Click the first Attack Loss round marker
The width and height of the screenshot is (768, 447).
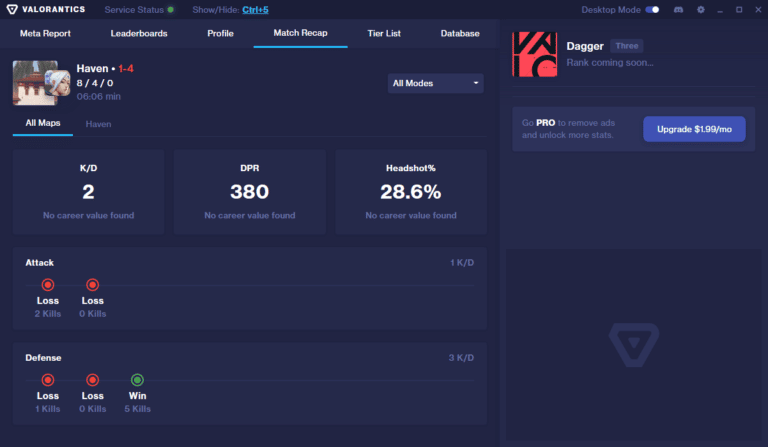[48, 285]
